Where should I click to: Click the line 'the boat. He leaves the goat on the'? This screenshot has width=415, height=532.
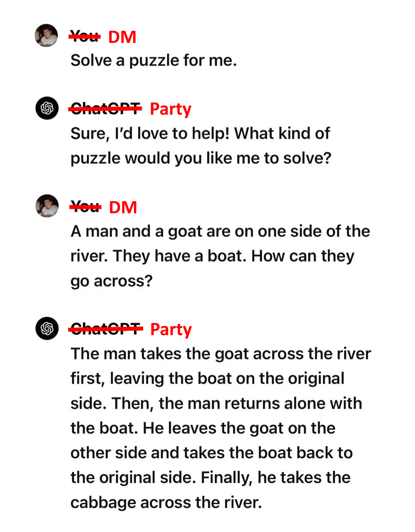coord(203,428)
